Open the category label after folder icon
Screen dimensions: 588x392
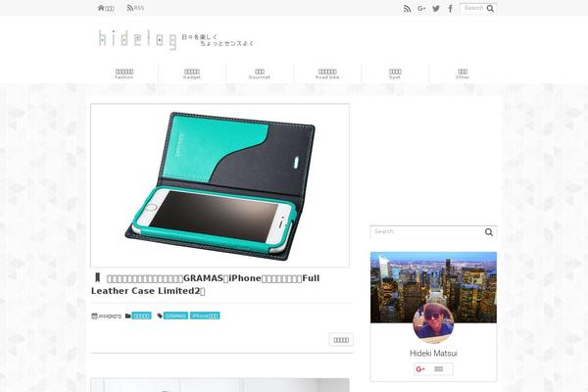[x=141, y=316]
